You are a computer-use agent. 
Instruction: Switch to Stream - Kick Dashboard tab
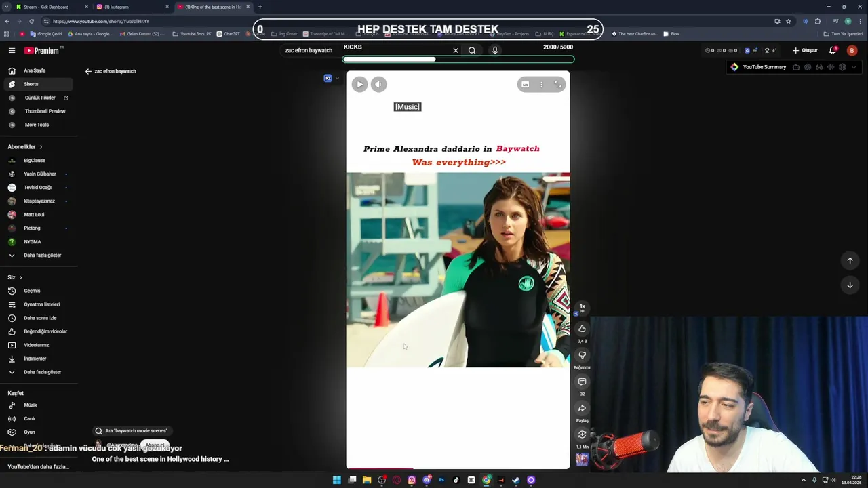(52, 7)
